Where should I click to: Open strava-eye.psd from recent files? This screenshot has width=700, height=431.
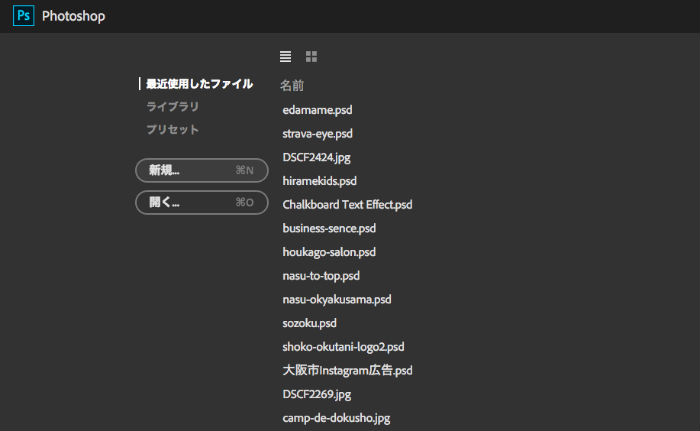(x=317, y=134)
